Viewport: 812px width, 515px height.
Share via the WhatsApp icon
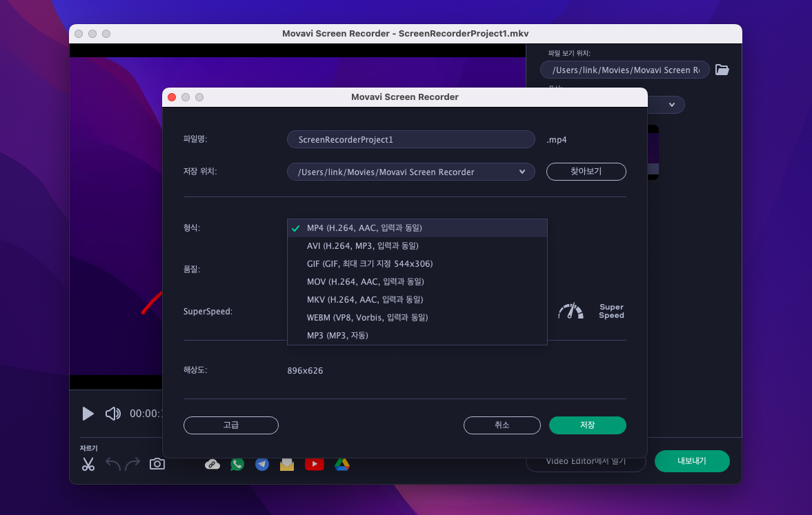click(237, 464)
